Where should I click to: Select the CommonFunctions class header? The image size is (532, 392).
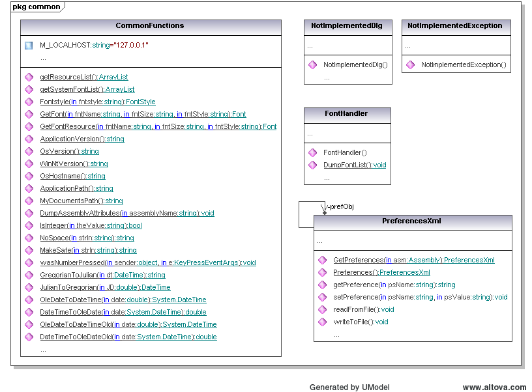[x=151, y=27]
